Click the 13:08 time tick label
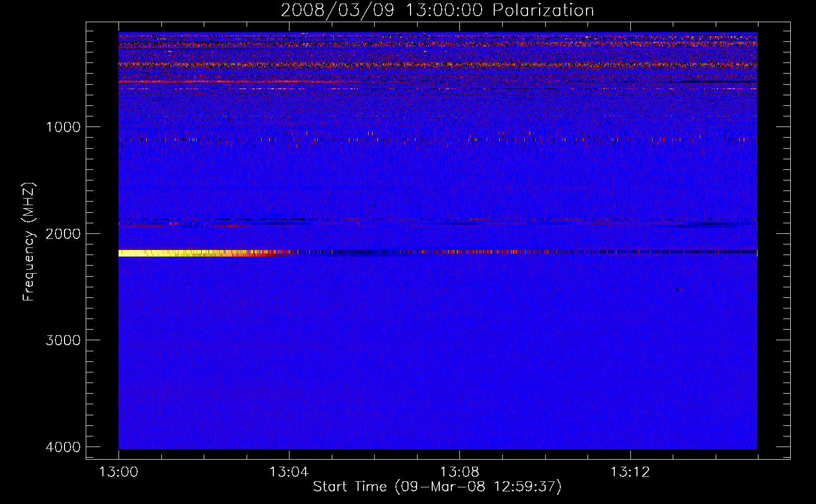This screenshot has width=816, height=504. point(459,472)
